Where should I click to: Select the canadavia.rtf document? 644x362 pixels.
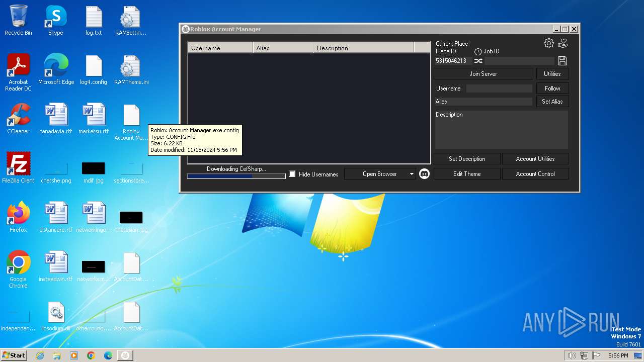(56, 119)
